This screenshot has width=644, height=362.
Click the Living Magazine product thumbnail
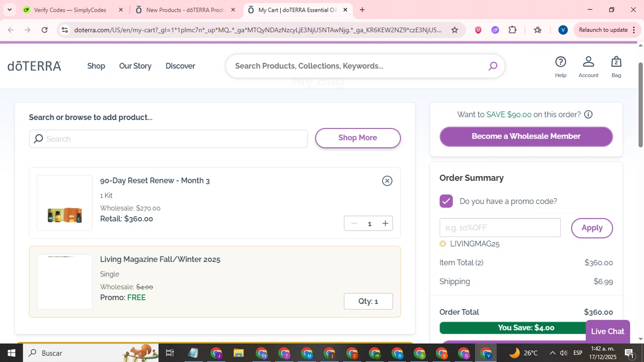pyautogui.click(x=65, y=282)
